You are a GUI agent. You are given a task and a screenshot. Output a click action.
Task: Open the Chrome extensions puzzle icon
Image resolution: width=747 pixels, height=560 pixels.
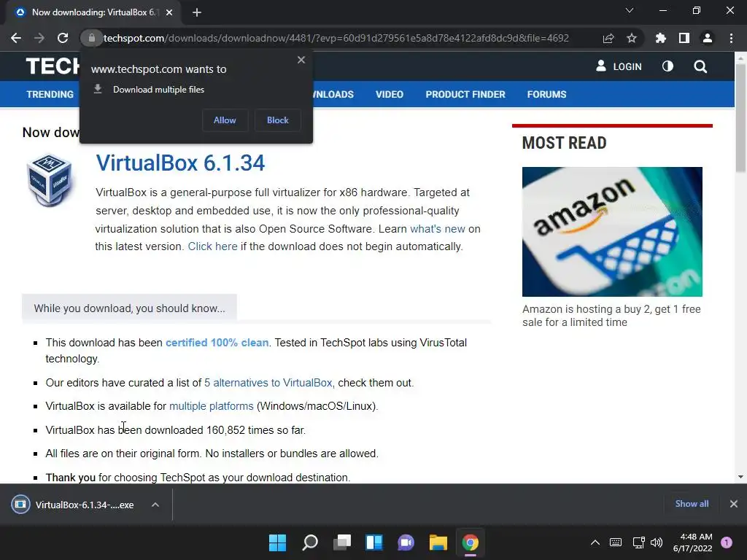coord(661,38)
